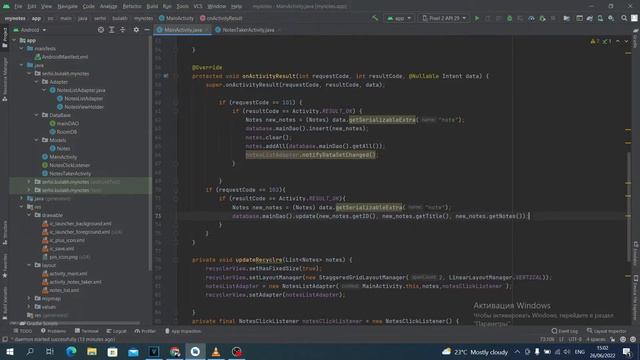Collapse the app module node
The width and height of the screenshot is (640, 360).
(x=15, y=40)
